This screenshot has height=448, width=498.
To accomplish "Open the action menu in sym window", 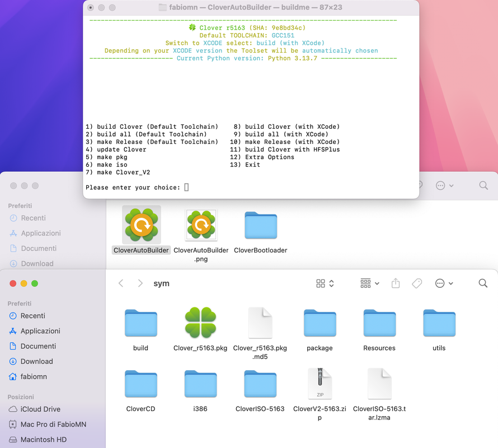I will tap(444, 283).
